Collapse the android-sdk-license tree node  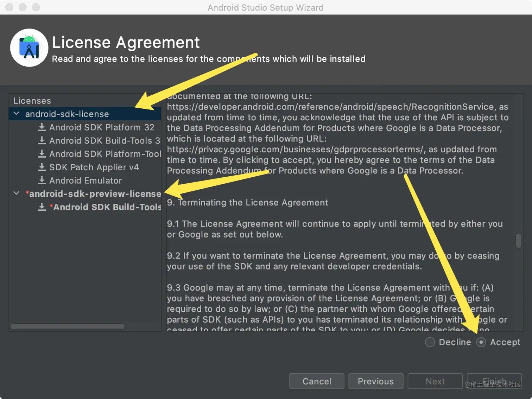coord(16,114)
